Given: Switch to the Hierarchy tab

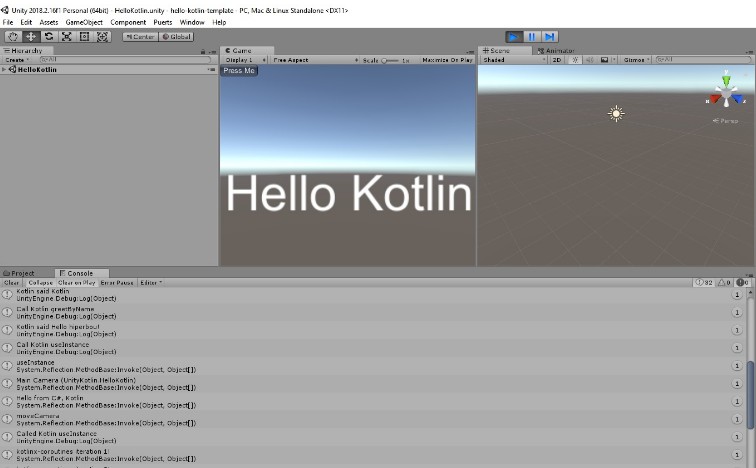Looking at the screenshot, I should click(x=27, y=51).
